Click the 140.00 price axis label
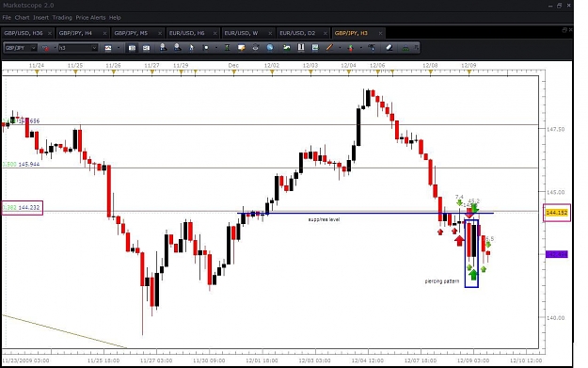The width and height of the screenshot is (588, 368). point(555,318)
